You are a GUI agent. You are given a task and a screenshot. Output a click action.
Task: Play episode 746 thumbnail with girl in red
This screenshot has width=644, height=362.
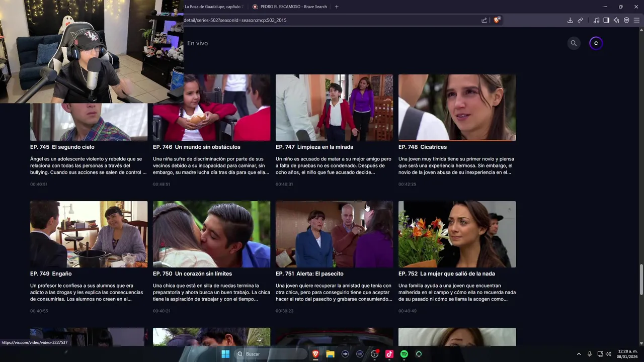pyautogui.click(x=211, y=108)
